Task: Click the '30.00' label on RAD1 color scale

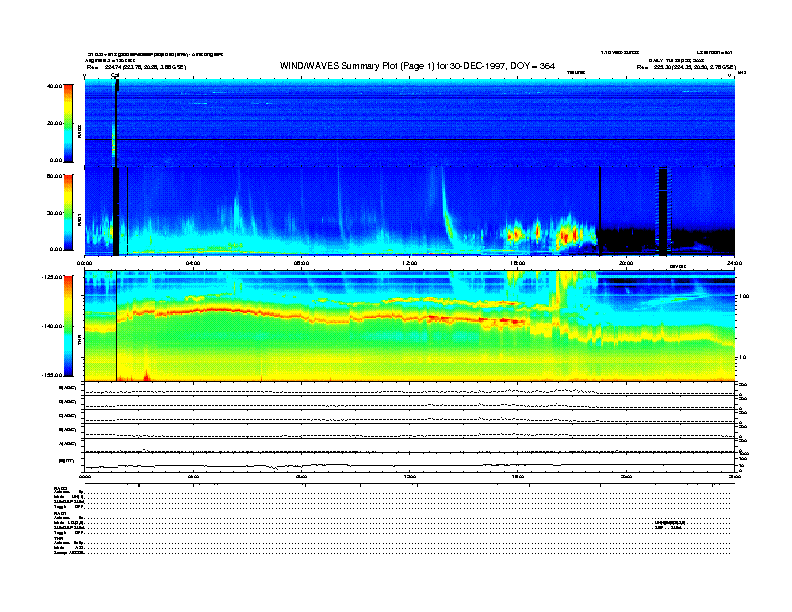Action: point(55,213)
